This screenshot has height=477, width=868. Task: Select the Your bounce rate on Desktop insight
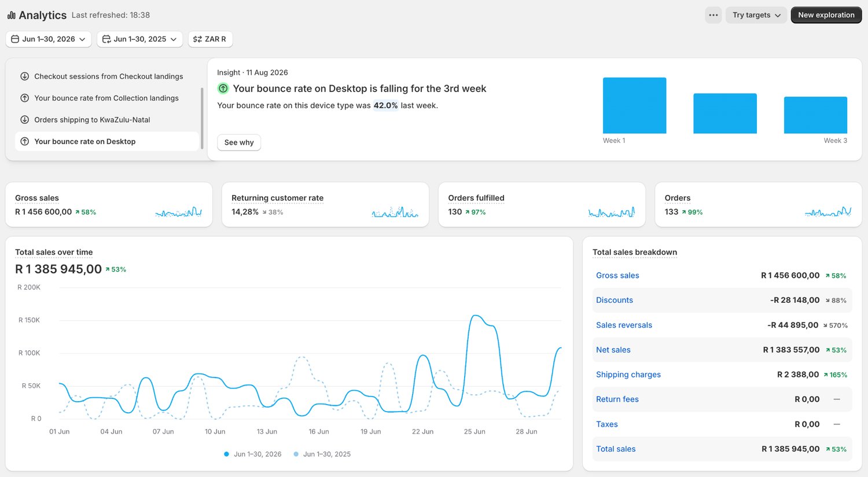pyautogui.click(x=106, y=141)
